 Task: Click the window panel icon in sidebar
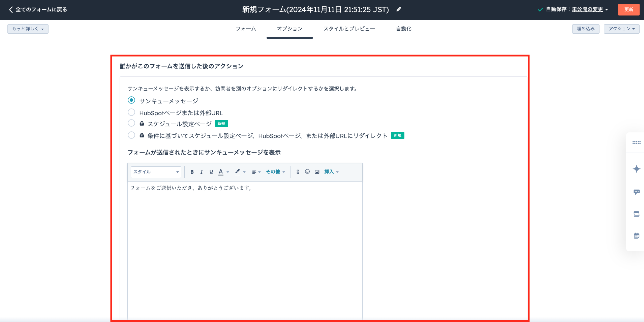636,214
